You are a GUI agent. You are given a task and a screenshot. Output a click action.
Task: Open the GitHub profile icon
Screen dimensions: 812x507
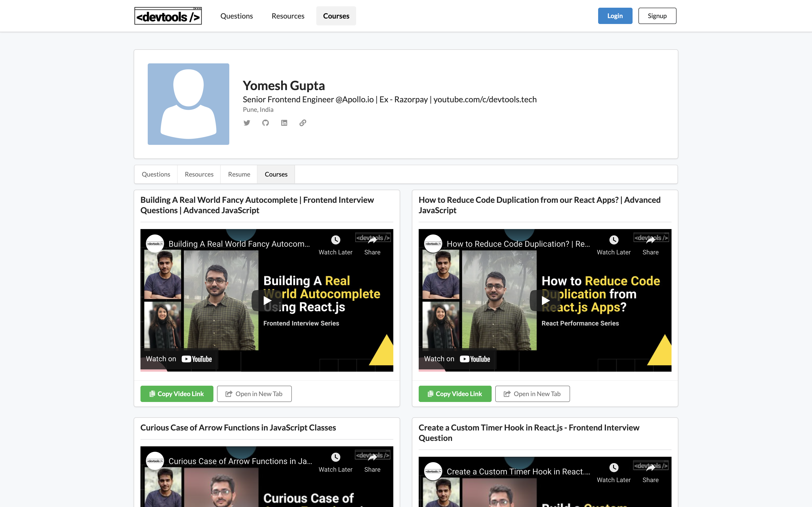(265, 123)
